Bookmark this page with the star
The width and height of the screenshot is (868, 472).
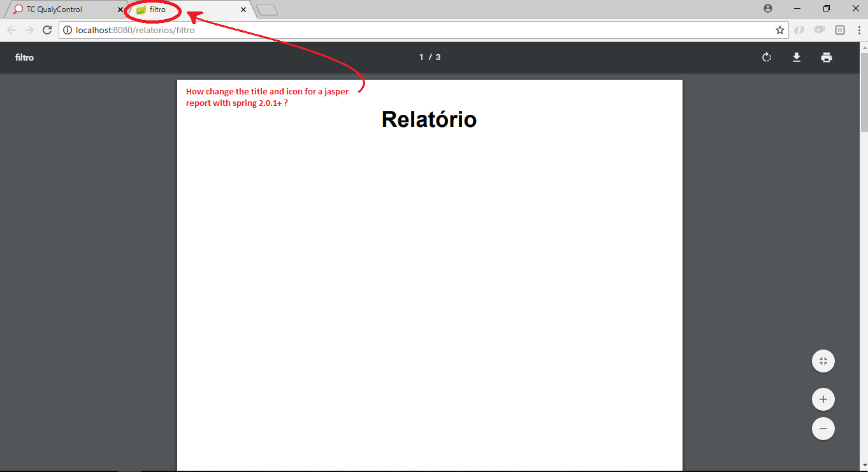780,29
